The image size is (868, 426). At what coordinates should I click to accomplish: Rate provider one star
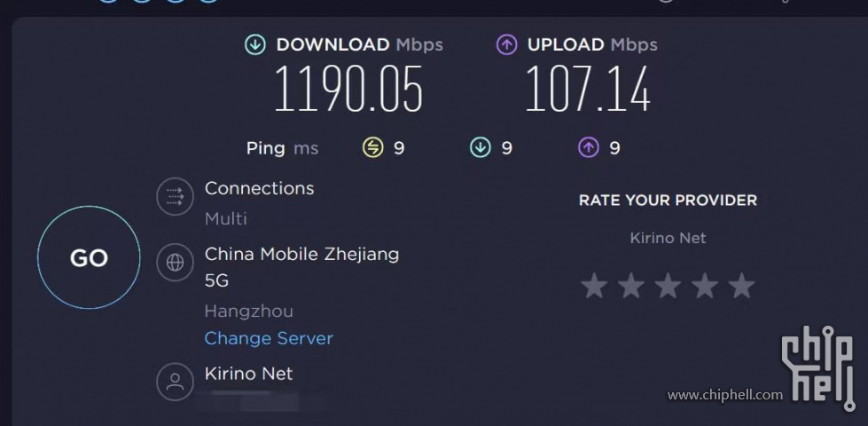(594, 286)
